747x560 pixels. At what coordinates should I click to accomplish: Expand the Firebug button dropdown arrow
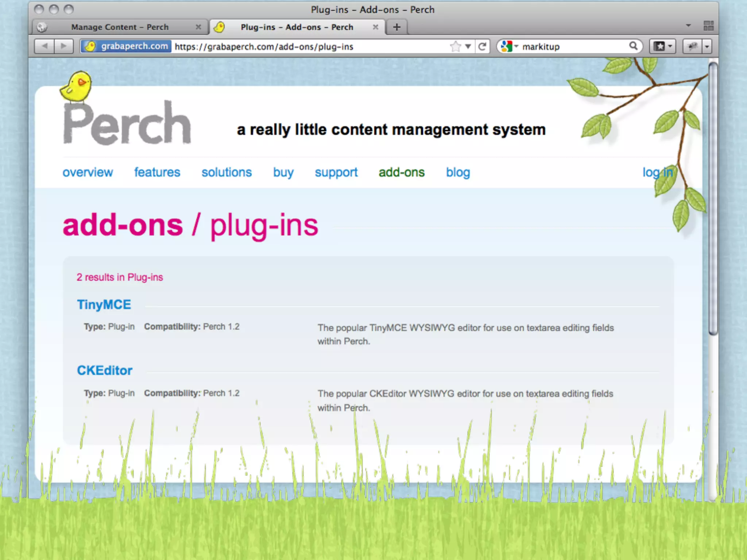[x=707, y=46]
